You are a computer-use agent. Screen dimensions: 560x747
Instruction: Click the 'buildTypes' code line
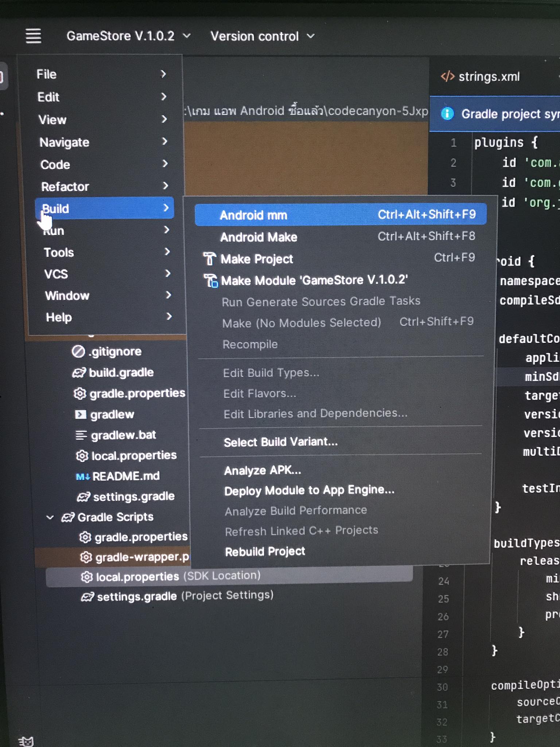[x=526, y=543]
